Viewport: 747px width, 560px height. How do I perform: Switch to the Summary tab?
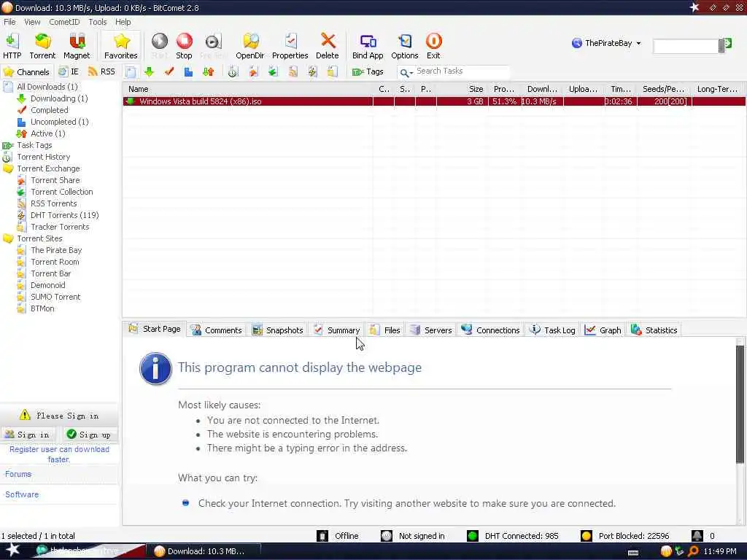337,330
